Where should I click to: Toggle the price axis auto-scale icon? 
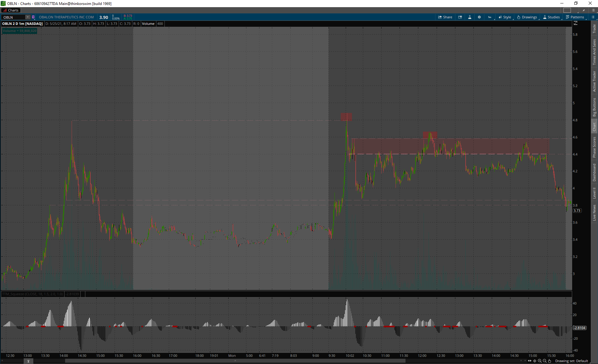tap(576, 23)
